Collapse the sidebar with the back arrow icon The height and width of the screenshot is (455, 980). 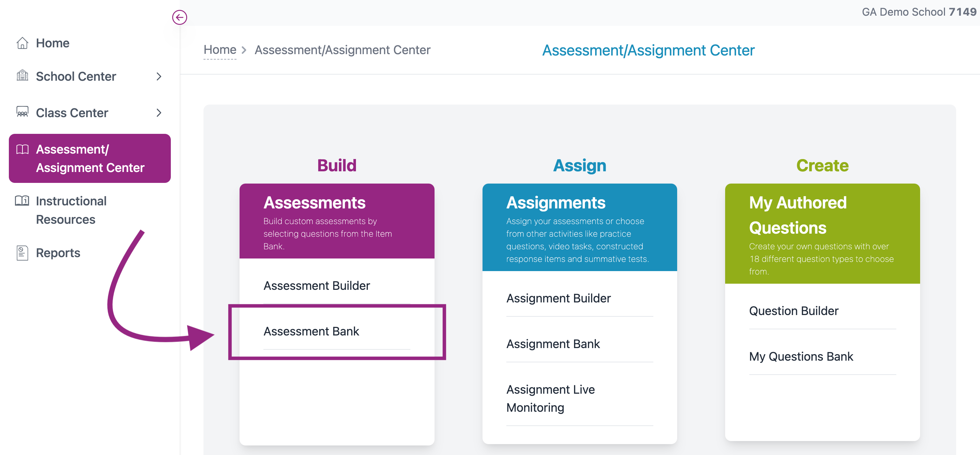[179, 17]
